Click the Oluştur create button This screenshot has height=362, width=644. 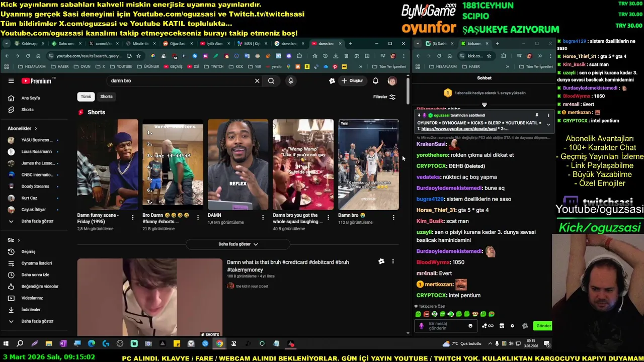[x=352, y=80]
